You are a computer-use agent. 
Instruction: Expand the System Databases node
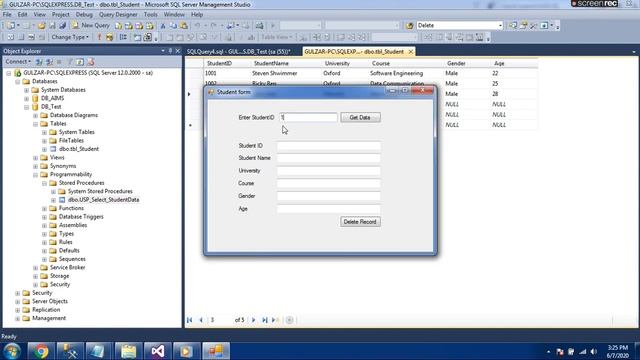point(27,90)
